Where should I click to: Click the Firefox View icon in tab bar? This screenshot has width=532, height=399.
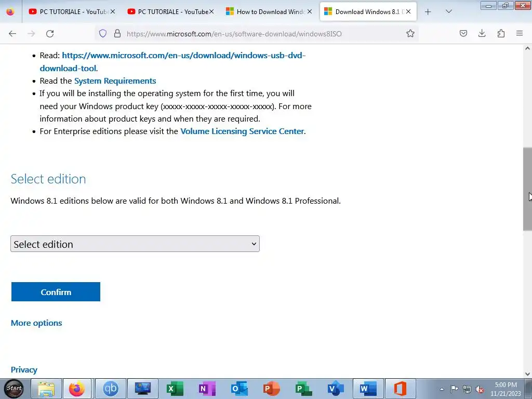pyautogui.click(x=10, y=11)
